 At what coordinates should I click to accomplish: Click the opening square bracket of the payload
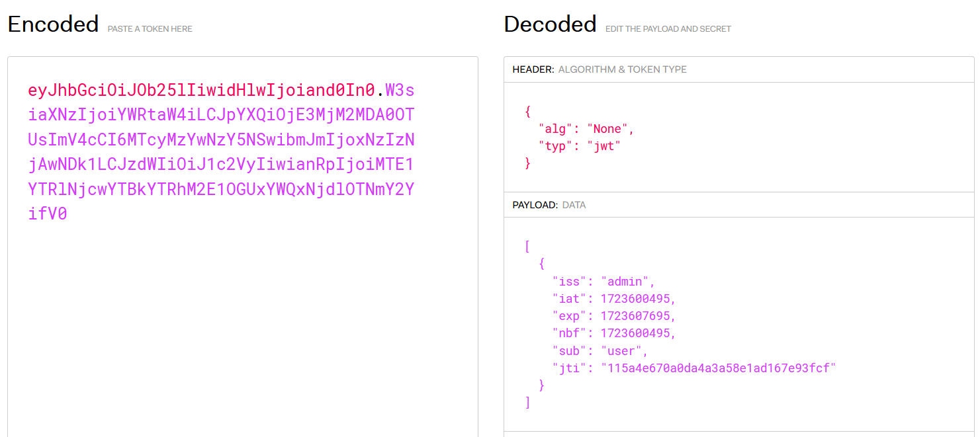527,247
